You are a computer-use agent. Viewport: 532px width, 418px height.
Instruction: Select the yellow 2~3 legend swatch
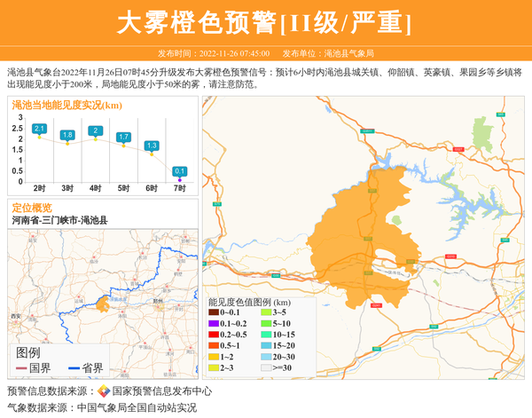click(214, 367)
